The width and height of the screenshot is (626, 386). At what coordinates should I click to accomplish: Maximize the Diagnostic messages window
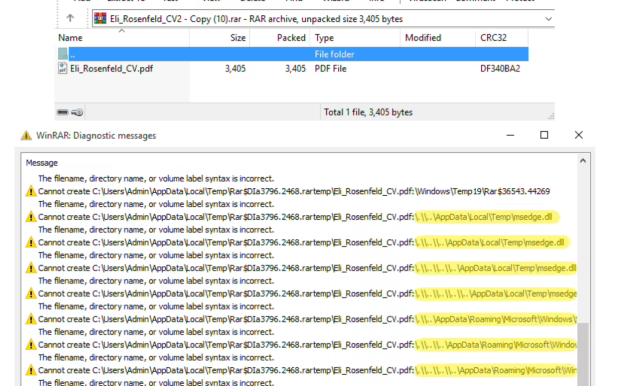point(544,135)
